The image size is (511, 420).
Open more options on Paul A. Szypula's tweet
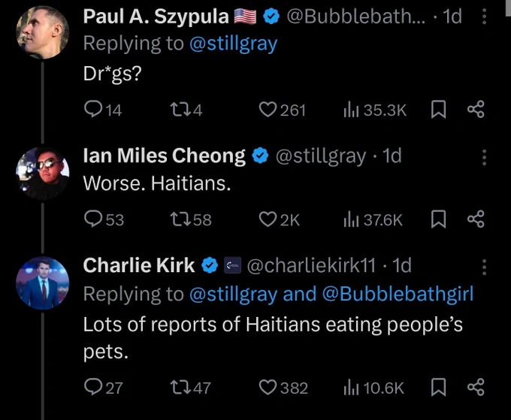coord(484,17)
